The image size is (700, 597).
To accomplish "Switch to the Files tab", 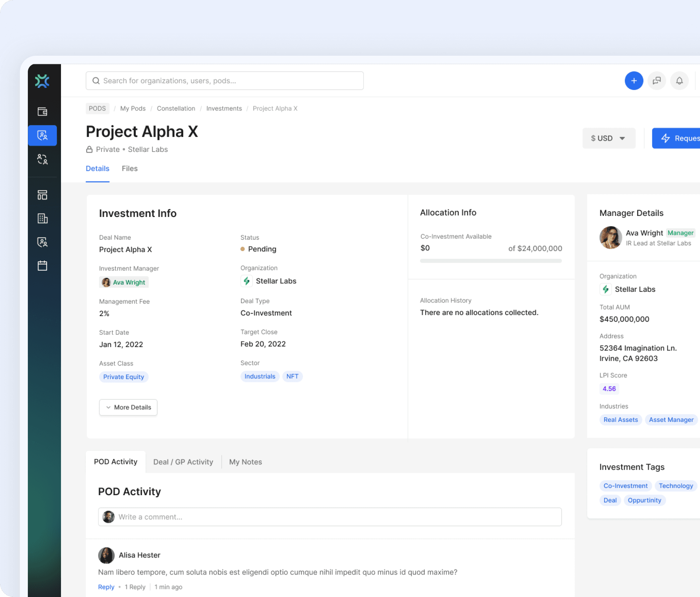I will pos(129,168).
